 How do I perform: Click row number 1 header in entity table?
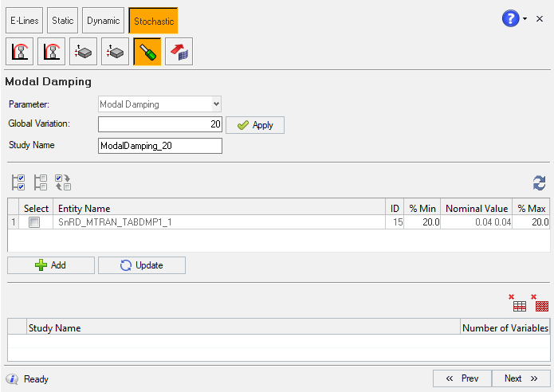click(14, 222)
